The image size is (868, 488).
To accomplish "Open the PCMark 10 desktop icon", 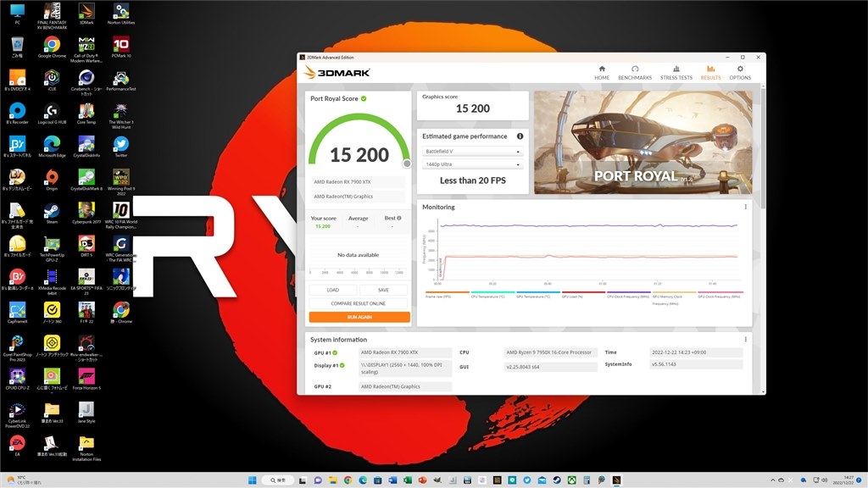I will [121, 47].
